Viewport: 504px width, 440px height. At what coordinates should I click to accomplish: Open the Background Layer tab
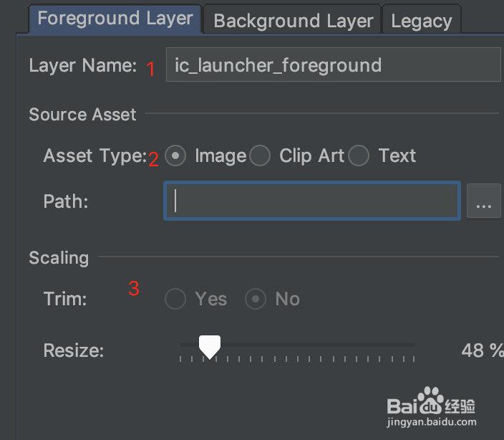point(293,21)
